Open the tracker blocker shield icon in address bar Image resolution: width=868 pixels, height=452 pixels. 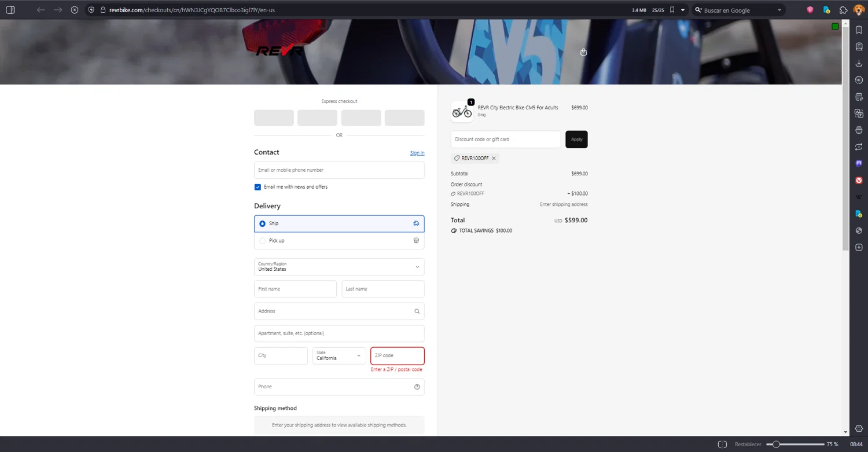point(91,10)
